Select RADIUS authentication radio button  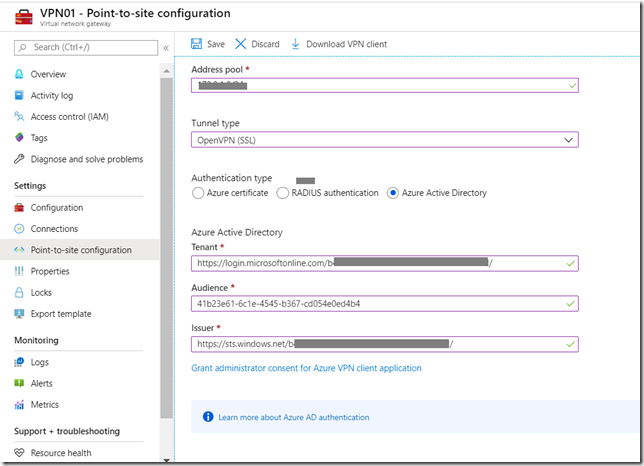tap(283, 193)
